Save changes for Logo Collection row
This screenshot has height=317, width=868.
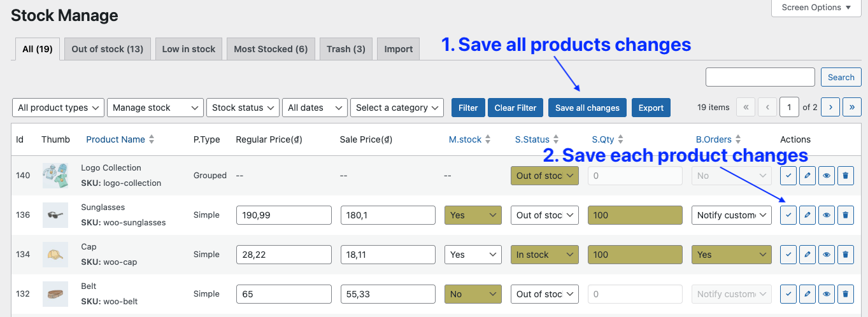pos(788,176)
